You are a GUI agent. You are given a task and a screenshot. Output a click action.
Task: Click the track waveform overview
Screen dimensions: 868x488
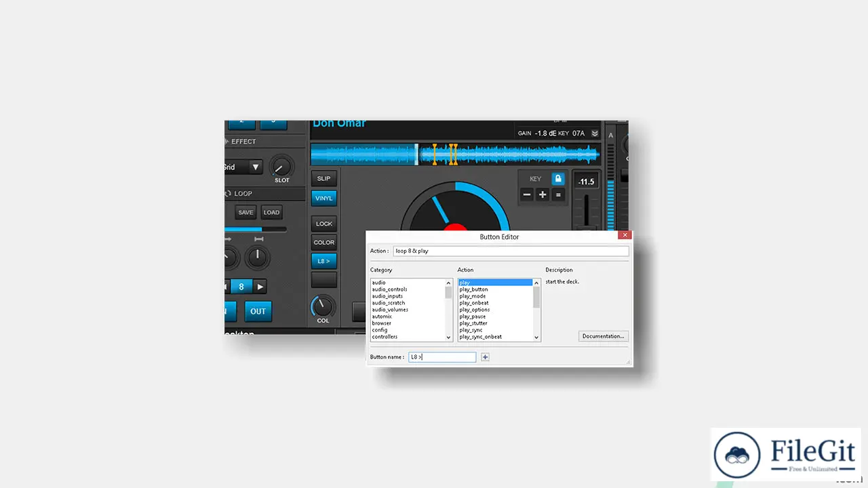[455, 155]
